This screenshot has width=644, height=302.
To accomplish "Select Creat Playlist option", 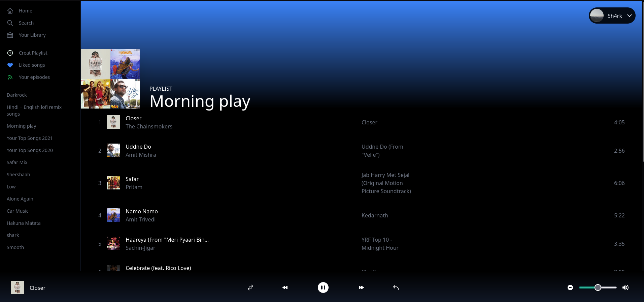I will [x=33, y=53].
